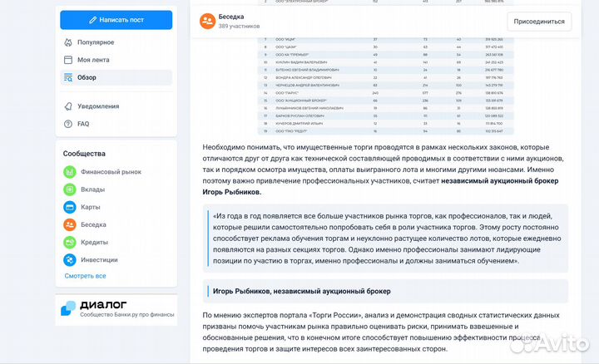The image size is (599, 364).
Task: Click the Обзор search-list icon
Action: (68, 77)
